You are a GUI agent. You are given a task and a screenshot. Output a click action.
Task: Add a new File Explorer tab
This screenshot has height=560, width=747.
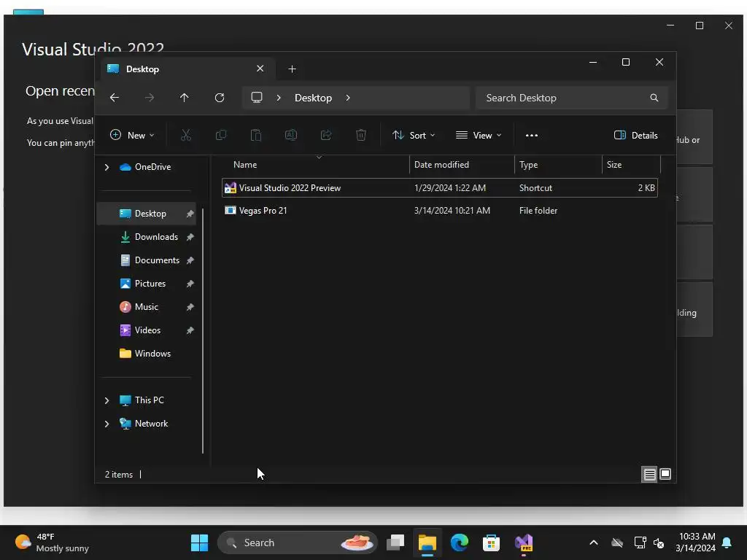pos(292,69)
